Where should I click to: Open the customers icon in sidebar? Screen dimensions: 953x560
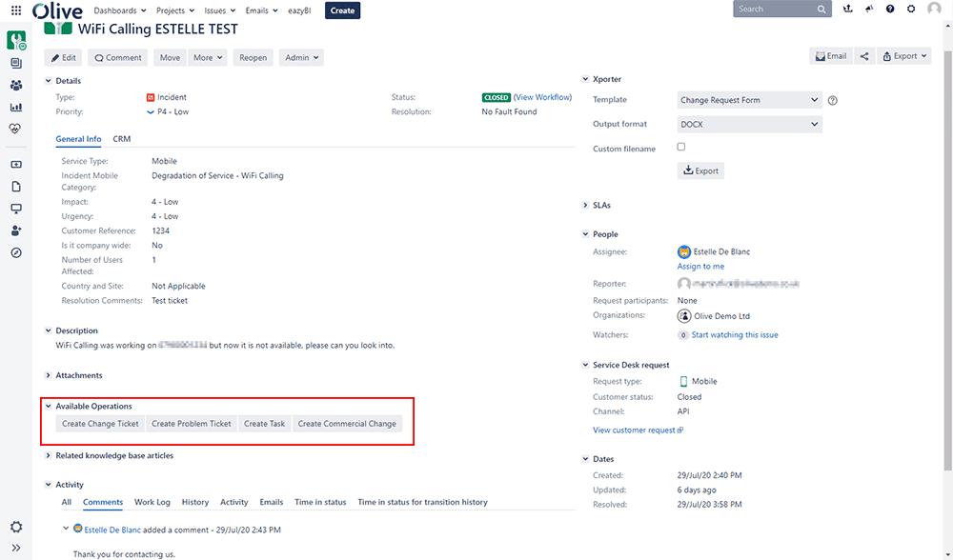pyautogui.click(x=16, y=85)
